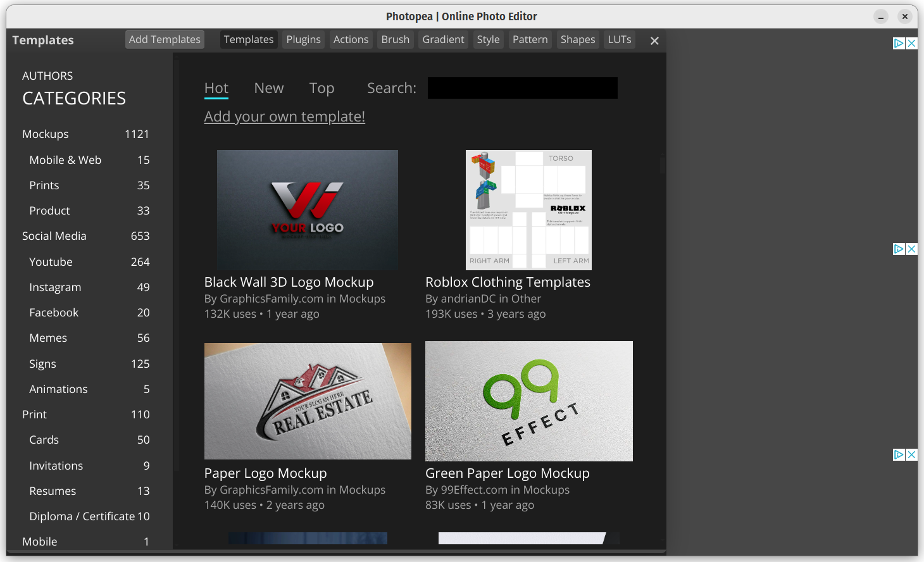Image resolution: width=924 pixels, height=562 pixels.
Task: Select the Print category
Action: pyautogui.click(x=85, y=415)
